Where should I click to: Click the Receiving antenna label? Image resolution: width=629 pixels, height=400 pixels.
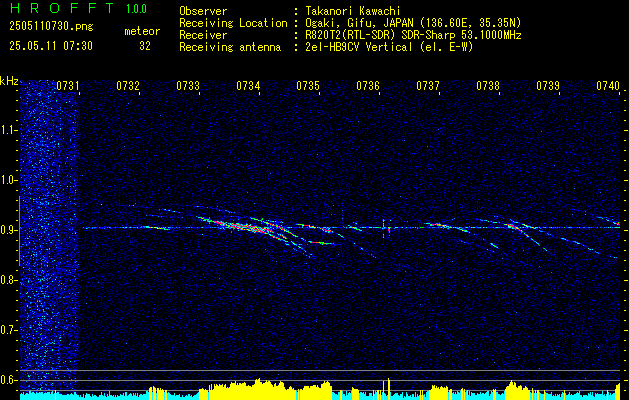230,47
